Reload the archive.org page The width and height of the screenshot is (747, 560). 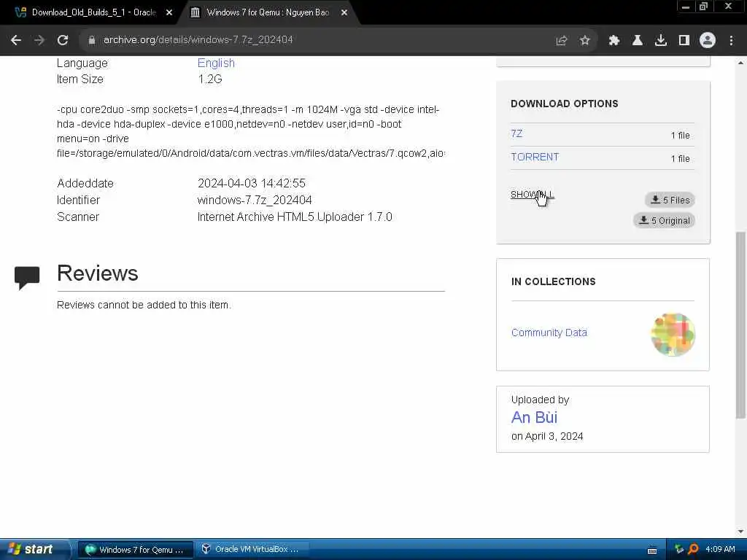pos(63,40)
